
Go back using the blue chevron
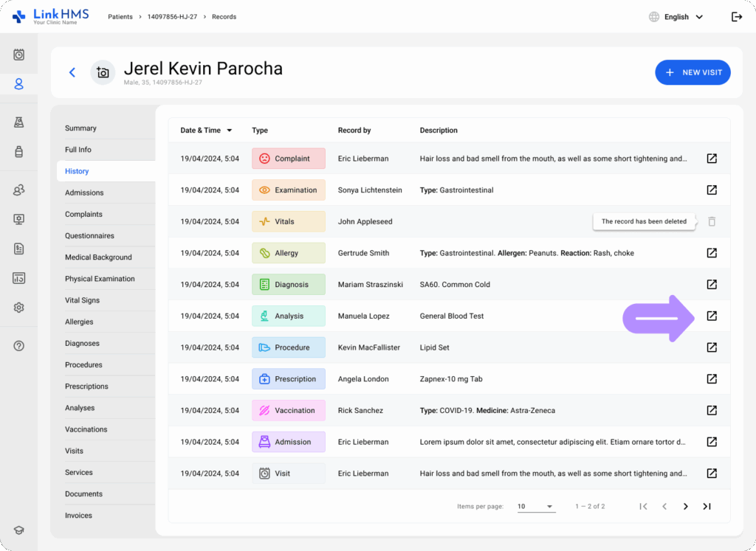pos(72,72)
